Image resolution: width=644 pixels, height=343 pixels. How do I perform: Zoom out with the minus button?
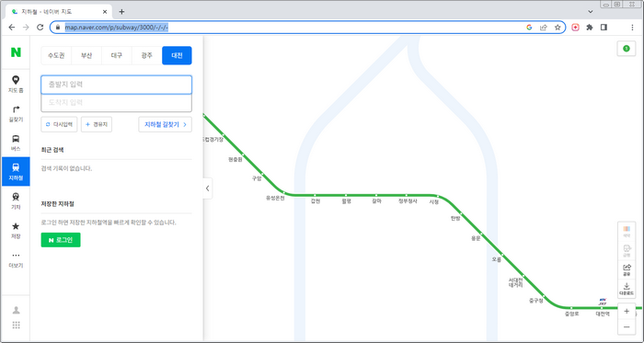[x=627, y=327]
